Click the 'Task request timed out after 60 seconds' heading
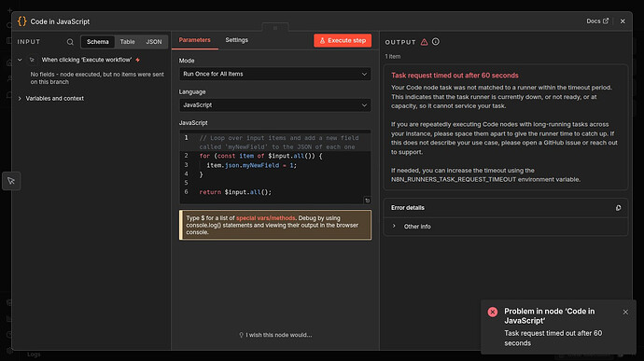Image resolution: width=644 pixels, height=361 pixels. [455, 76]
